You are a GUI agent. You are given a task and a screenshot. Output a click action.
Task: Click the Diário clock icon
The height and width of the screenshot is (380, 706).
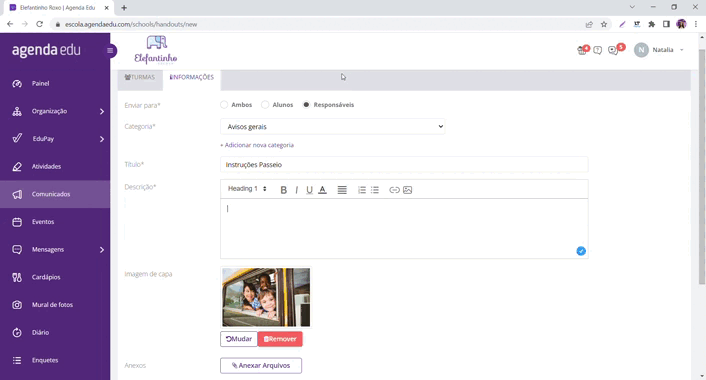(17, 333)
